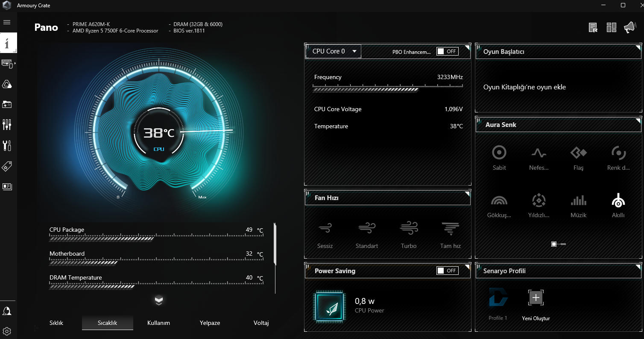Choose the Sabit Aura lighting effect
The width and height of the screenshot is (644, 339).
499,158
